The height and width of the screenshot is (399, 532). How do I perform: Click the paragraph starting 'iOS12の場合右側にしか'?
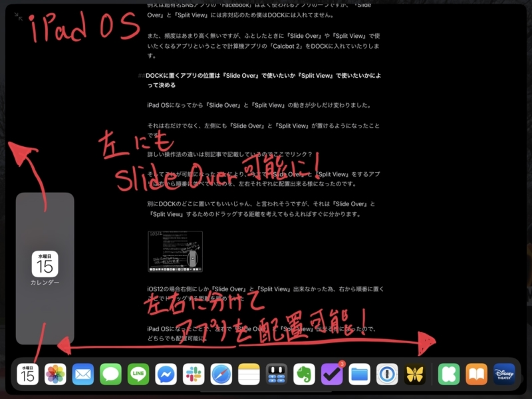tap(265, 293)
